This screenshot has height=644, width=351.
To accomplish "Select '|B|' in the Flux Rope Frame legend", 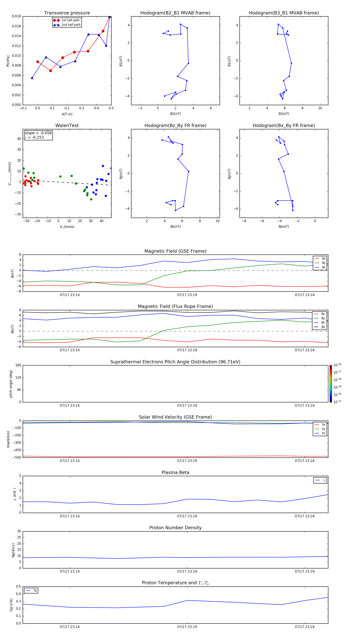I will coord(320,327).
